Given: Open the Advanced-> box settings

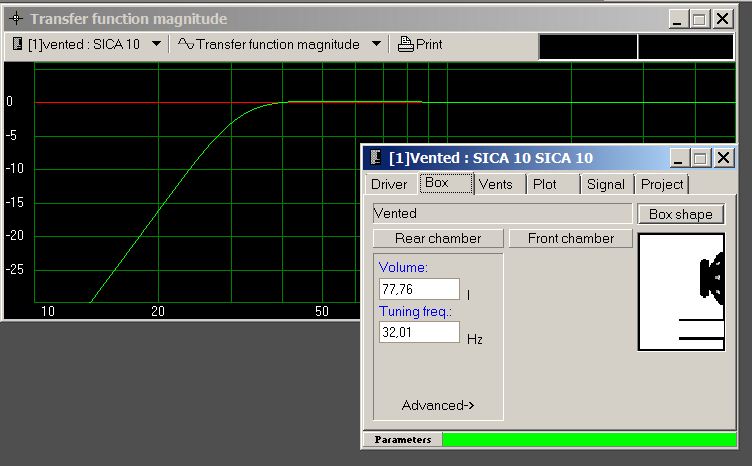Looking at the screenshot, I should 438,405.
